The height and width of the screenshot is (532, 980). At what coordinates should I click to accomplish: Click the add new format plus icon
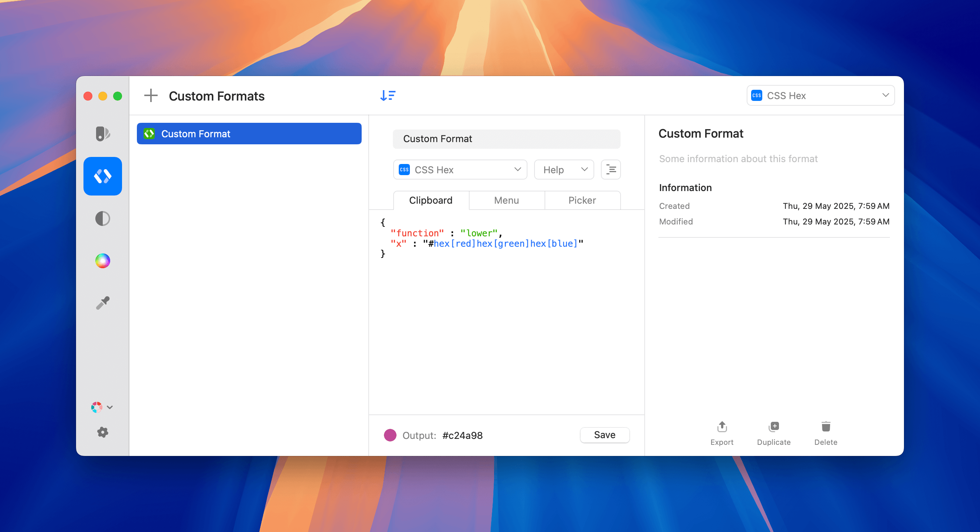151,95
